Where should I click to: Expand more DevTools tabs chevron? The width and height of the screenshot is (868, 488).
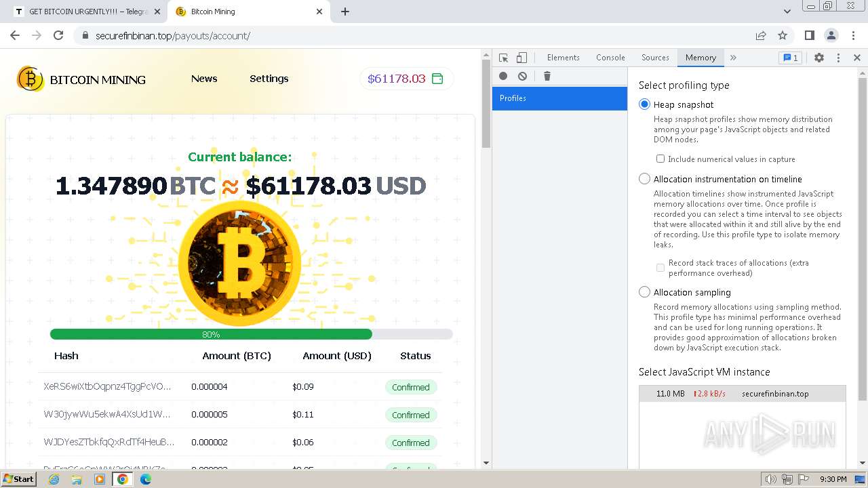coord(733,58)
